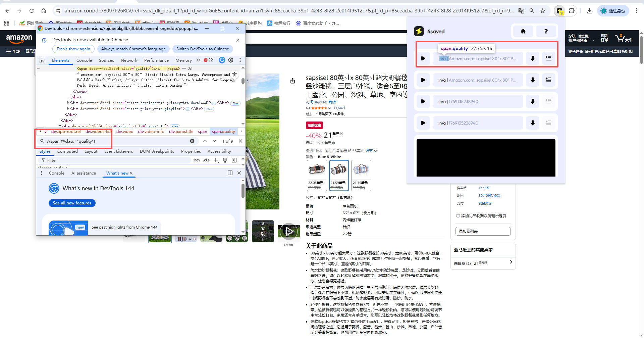The image size is (644, 338).
Task: Clear the DevTools search field text
Action: (192, 141)
